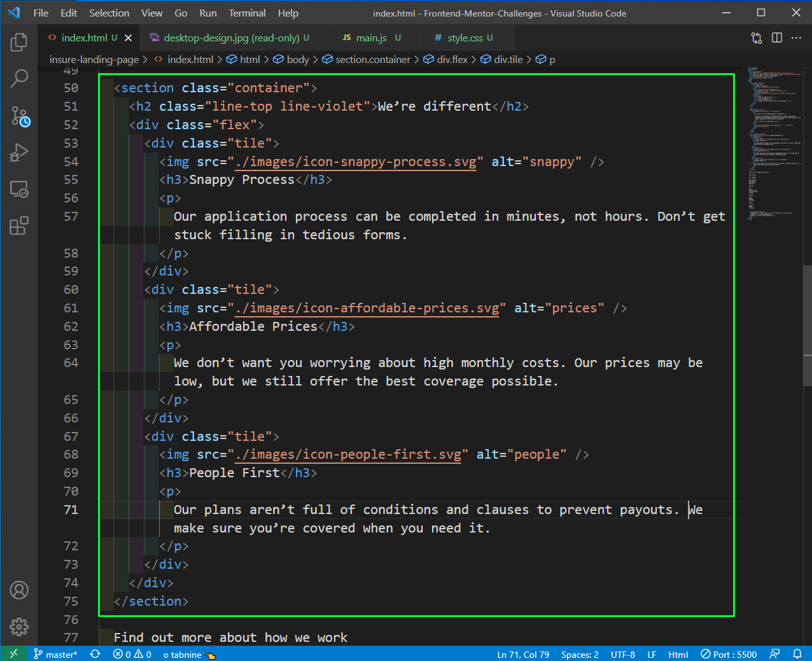Click div.tile breadcrumb
The width and height of the screenshot is (812, 661).
tap(502, 60)
